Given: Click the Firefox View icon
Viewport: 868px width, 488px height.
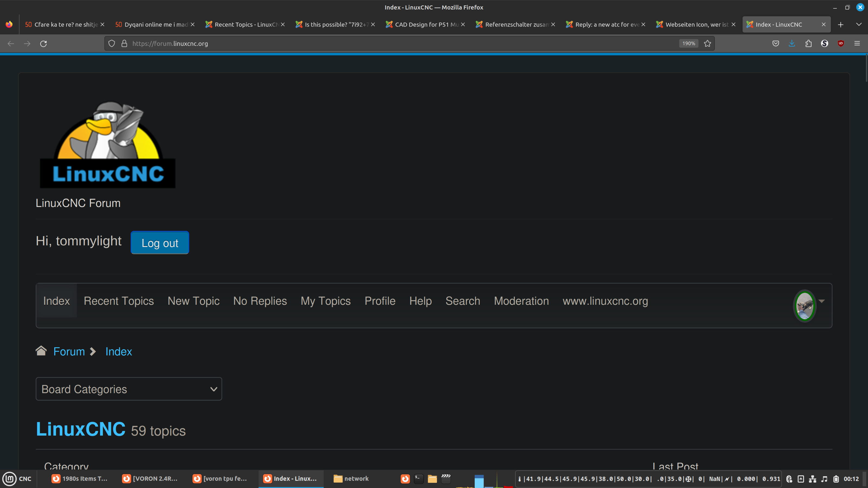Looking at the screenshot, I should tap(9, 24).
